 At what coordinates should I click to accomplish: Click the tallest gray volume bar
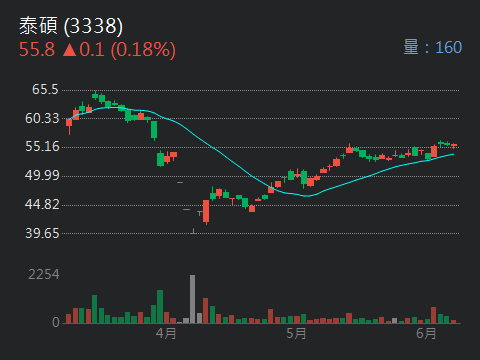[x=193, y=299]
